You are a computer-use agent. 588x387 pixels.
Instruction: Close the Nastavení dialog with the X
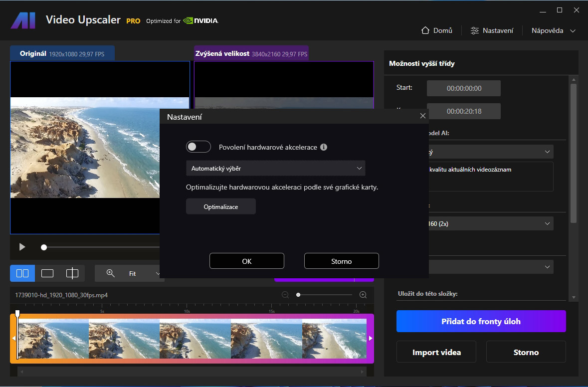click(423, 116)
